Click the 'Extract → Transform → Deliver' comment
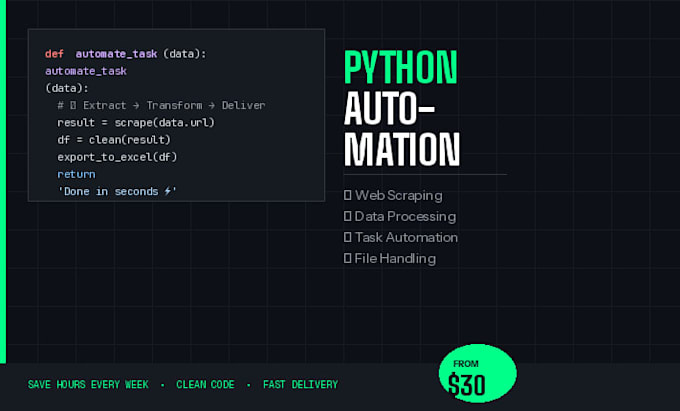The height and width of the screenshot is (411, 680). tap(161, 105)
